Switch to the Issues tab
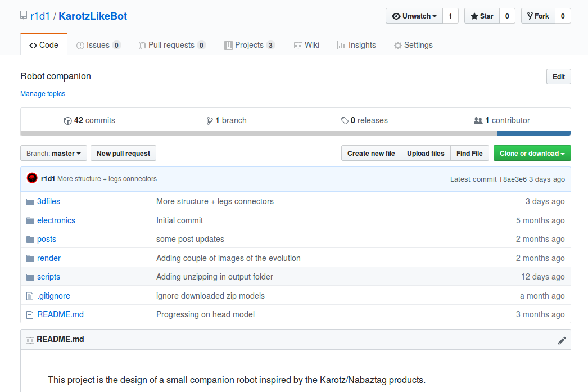 [x=98, y=45]
